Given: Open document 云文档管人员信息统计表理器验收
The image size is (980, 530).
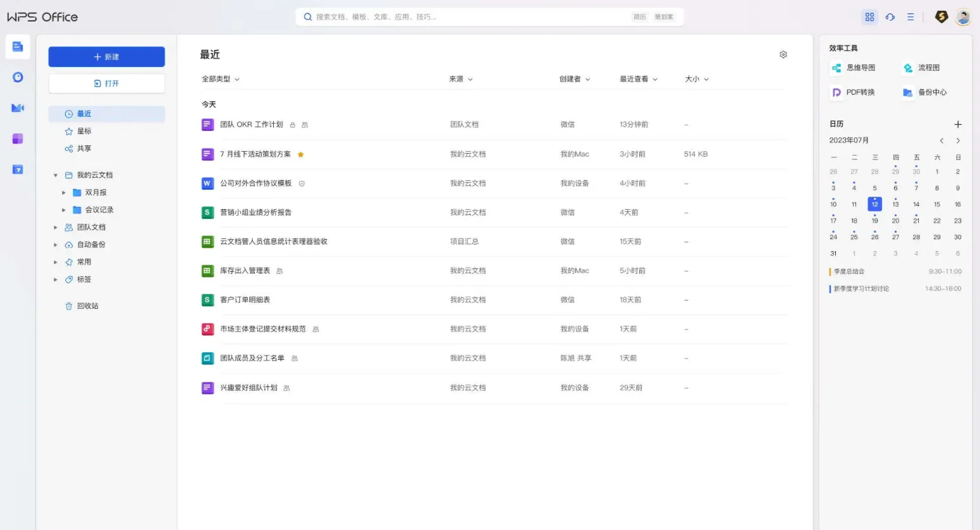Looking at the screenshot, I should point(274,242).
